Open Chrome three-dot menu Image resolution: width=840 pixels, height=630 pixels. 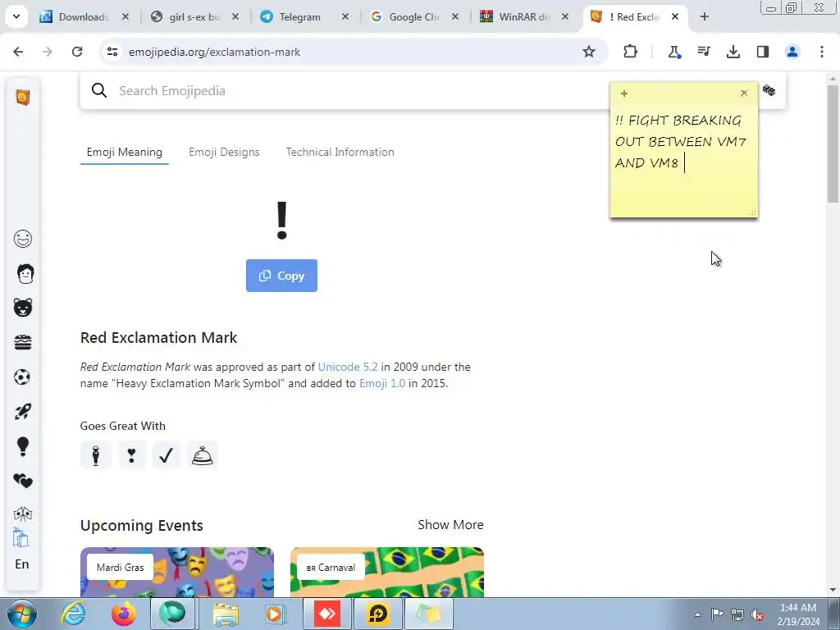coord(822,52)
